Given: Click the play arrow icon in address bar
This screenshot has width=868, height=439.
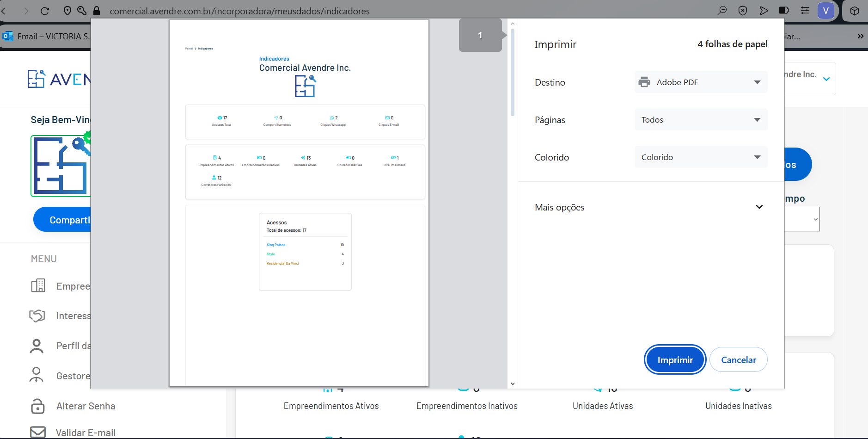Looking at the screenshot, I should 764,11.
